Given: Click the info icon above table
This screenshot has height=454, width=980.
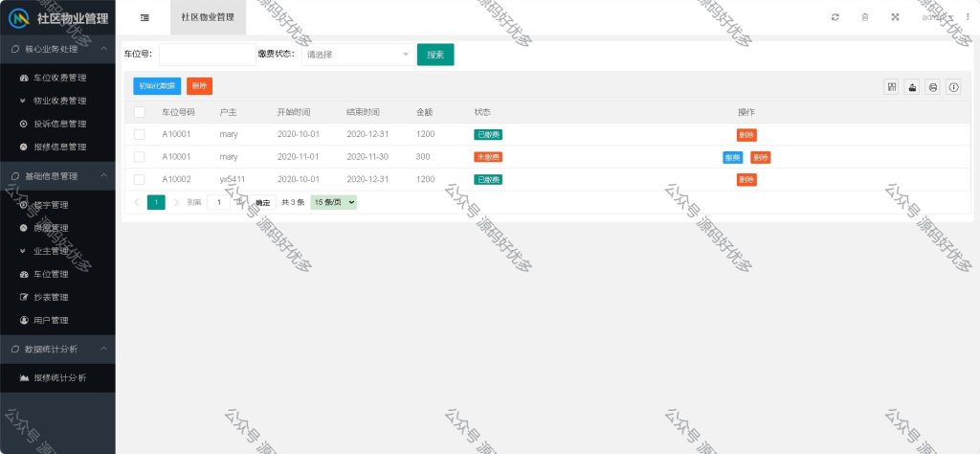Looking at the screenshot, I should tap(954, 87).
